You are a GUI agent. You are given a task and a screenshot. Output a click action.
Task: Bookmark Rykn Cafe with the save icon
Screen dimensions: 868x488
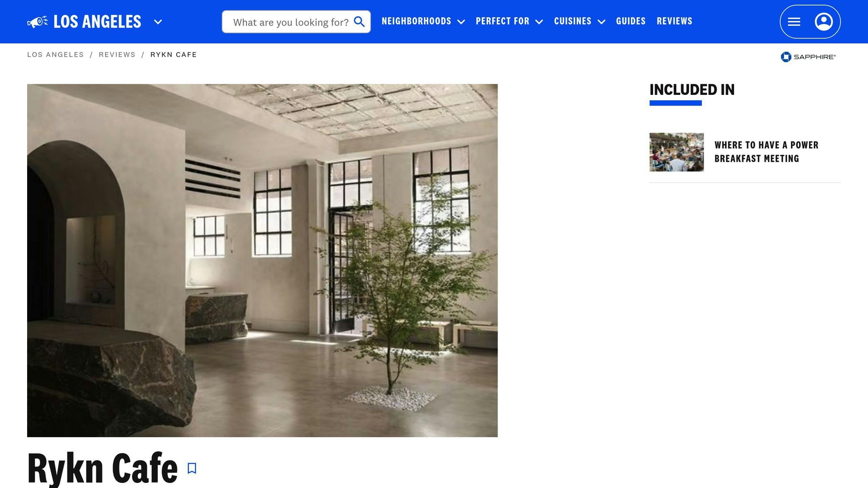192,468
